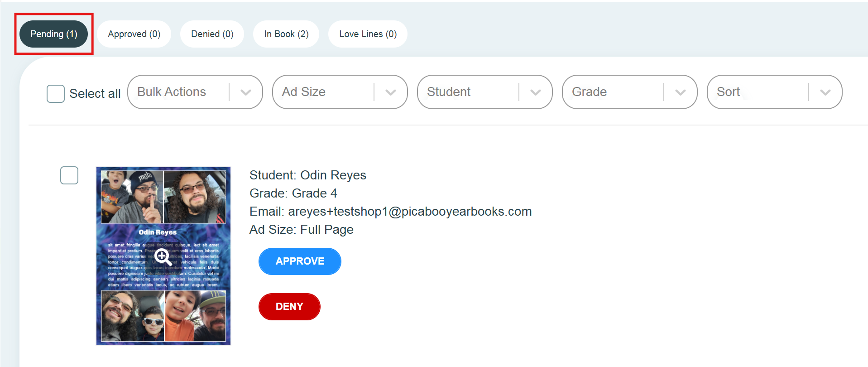This screenshot has width=868, height=367.
Task: Select the Pending (1) tab
Action: click(53, 34)
